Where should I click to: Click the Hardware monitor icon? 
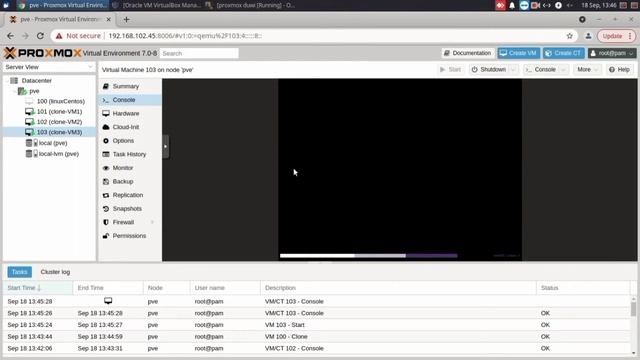click(x=106, y=113)
